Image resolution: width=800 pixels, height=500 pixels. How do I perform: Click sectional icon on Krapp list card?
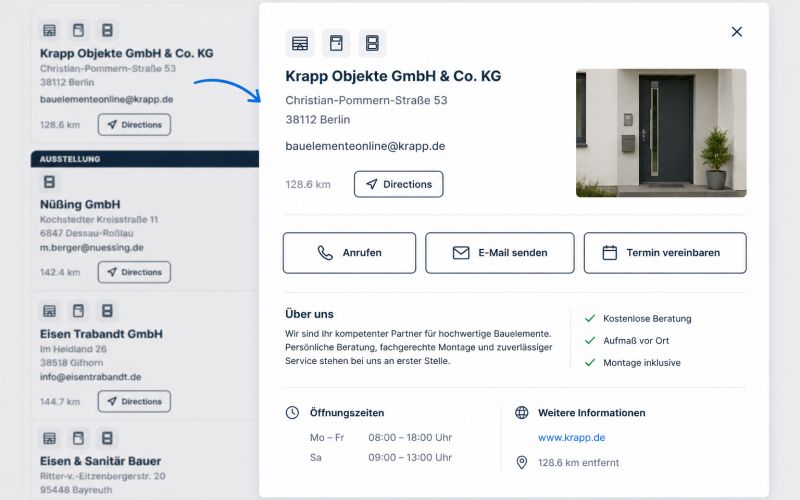tap(107, 30)
